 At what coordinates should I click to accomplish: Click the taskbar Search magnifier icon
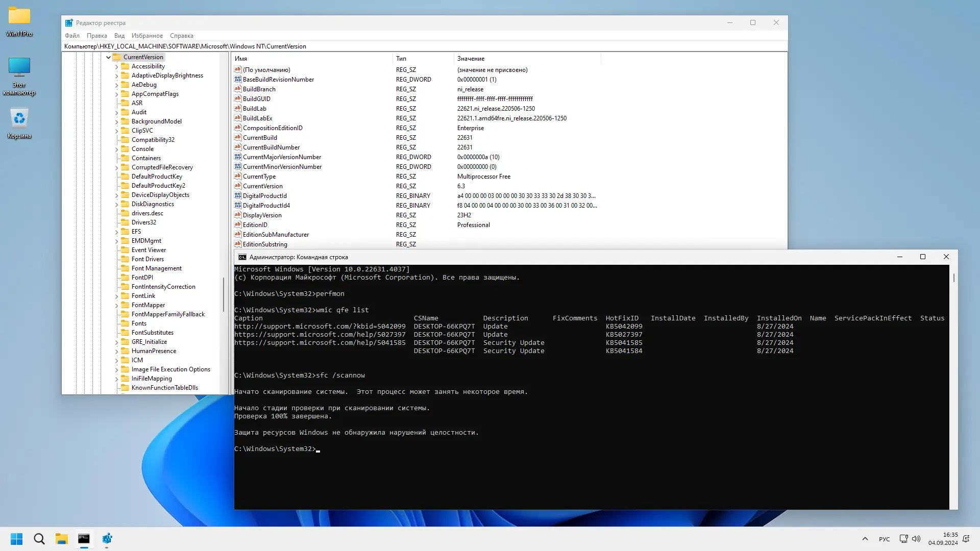39,539
